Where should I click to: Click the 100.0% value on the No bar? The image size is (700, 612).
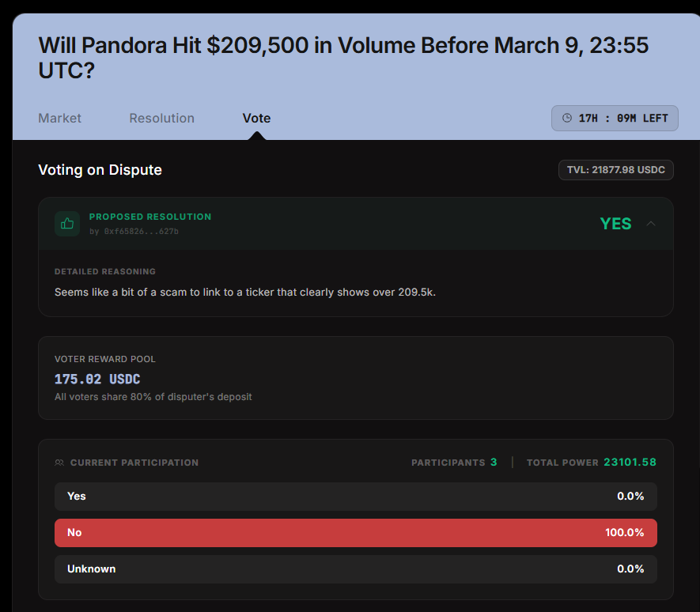point(625,533)
